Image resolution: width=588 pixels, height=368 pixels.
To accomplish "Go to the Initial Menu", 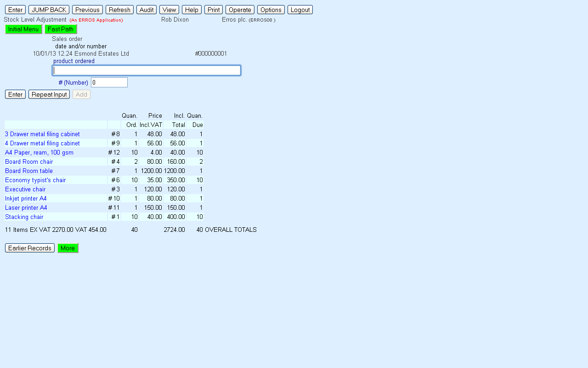I will [23, 29].
